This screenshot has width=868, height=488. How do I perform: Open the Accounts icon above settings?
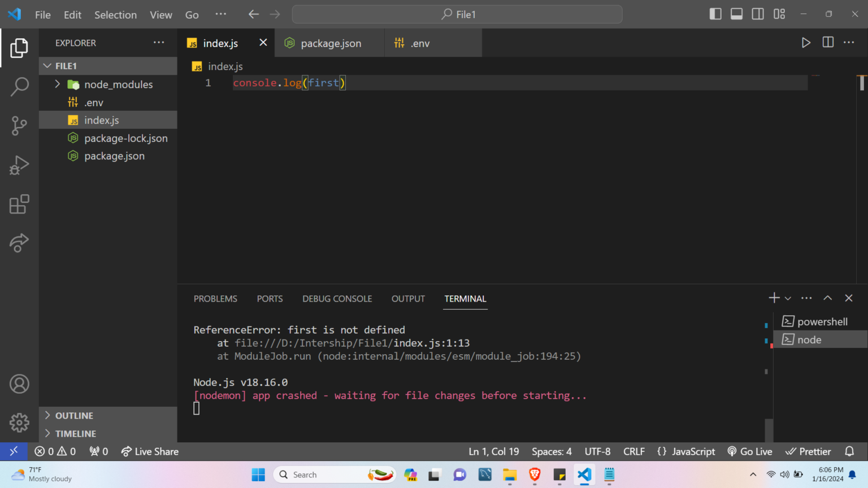pos(19,384)
